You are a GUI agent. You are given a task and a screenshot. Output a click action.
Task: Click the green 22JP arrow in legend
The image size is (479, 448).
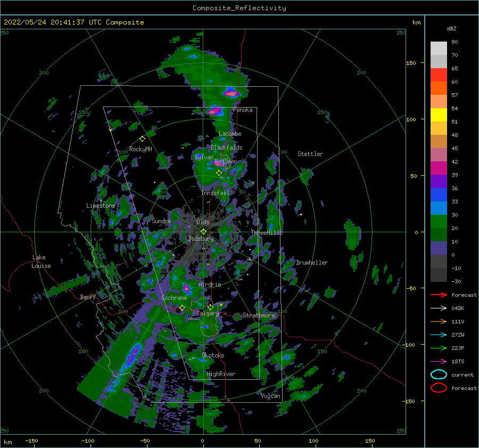point(439,348)
